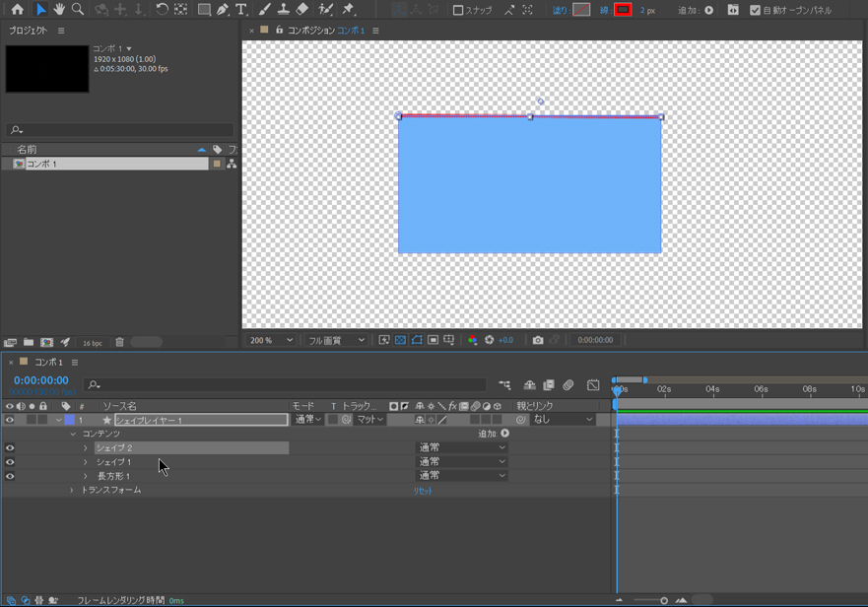
Task: Select コンポ 1 in project list
Action: [x=42, y=164]
